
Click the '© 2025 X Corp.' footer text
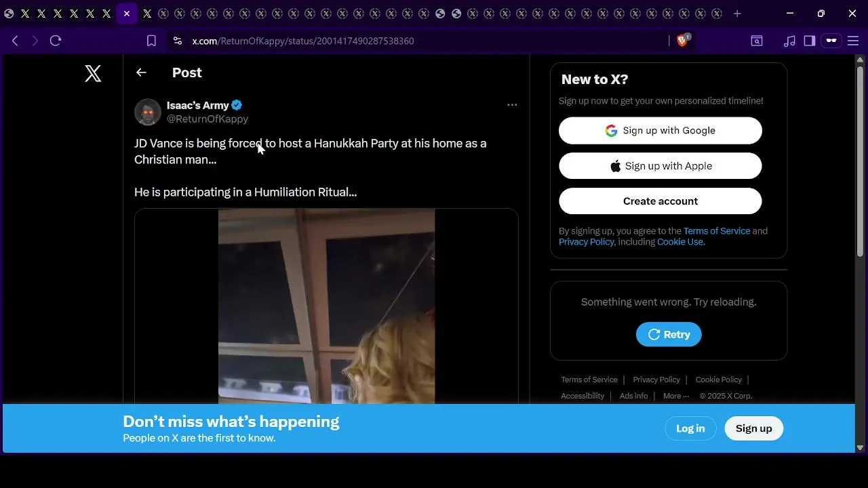coord(726,396)
